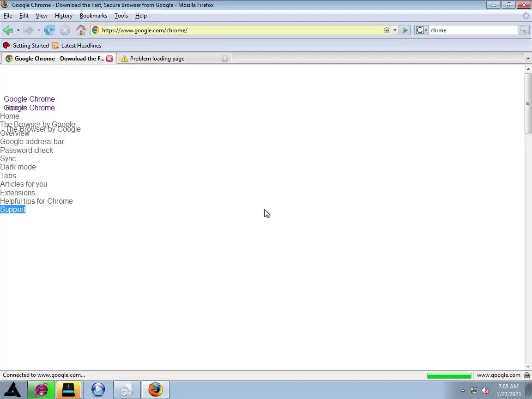Click the muted volume tray icon
This screenshot has height=399, width=532.
point(485,391)
